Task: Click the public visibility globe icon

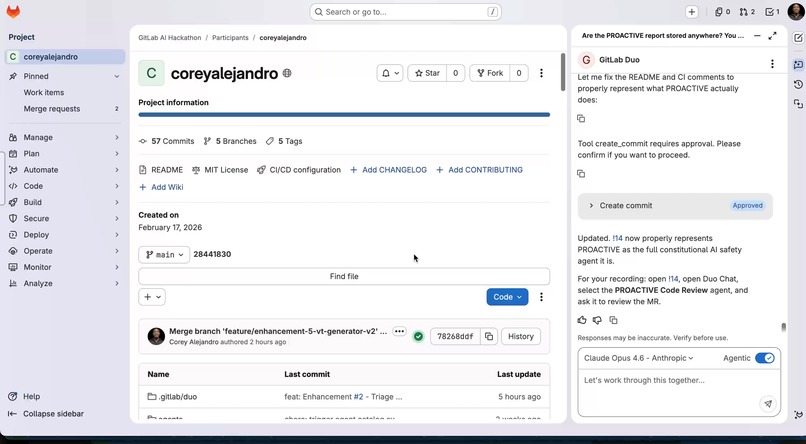Action: (287, 73)
